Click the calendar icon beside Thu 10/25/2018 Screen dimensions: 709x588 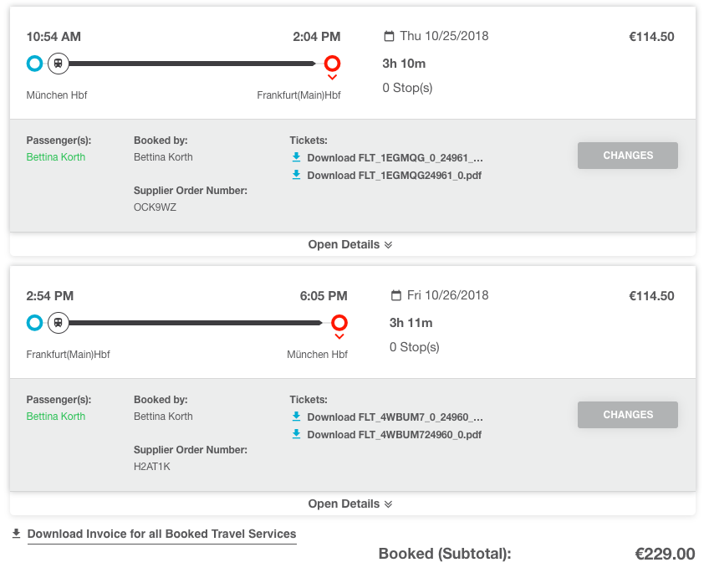(389, 36)
